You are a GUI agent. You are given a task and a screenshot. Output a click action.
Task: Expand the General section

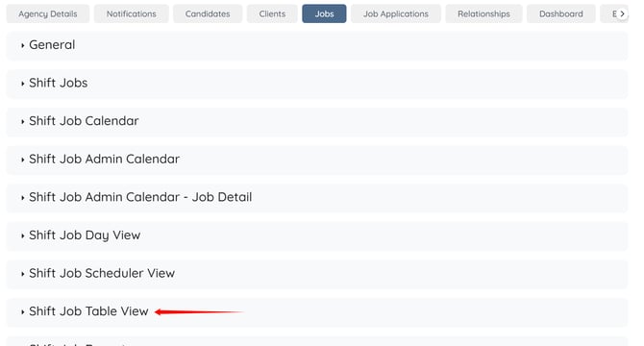pos(317,45)
